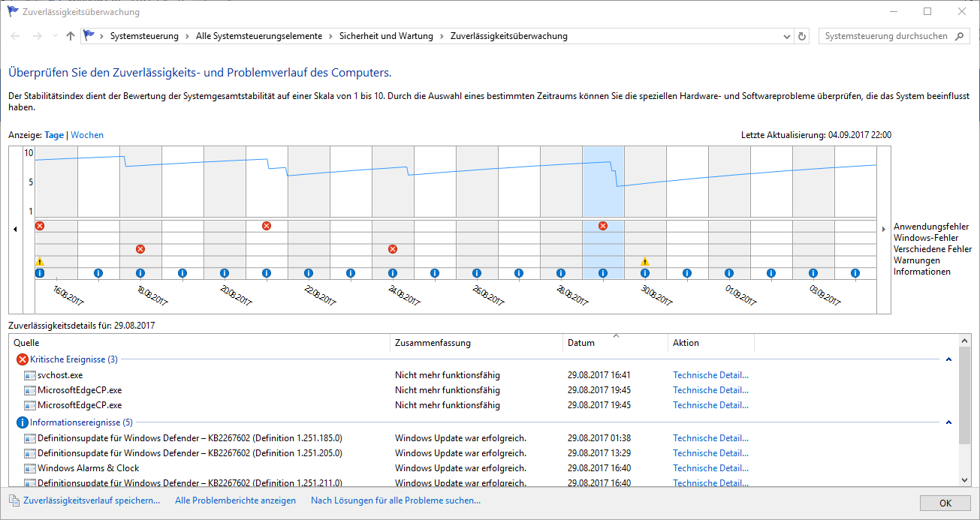Go up one level in Control Panel
980x520 pixels.
pos(71,36)
